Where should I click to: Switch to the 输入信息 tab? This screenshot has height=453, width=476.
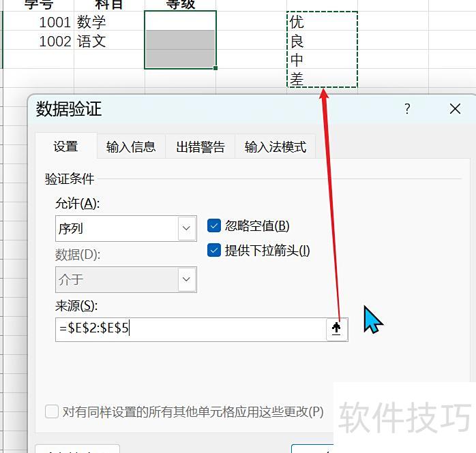[x=131, y=147]
